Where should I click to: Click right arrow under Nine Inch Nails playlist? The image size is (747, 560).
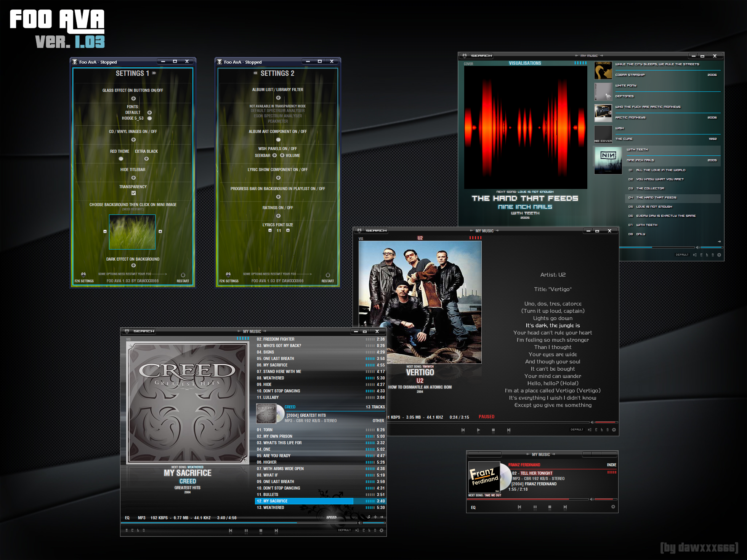pos(719,242)
